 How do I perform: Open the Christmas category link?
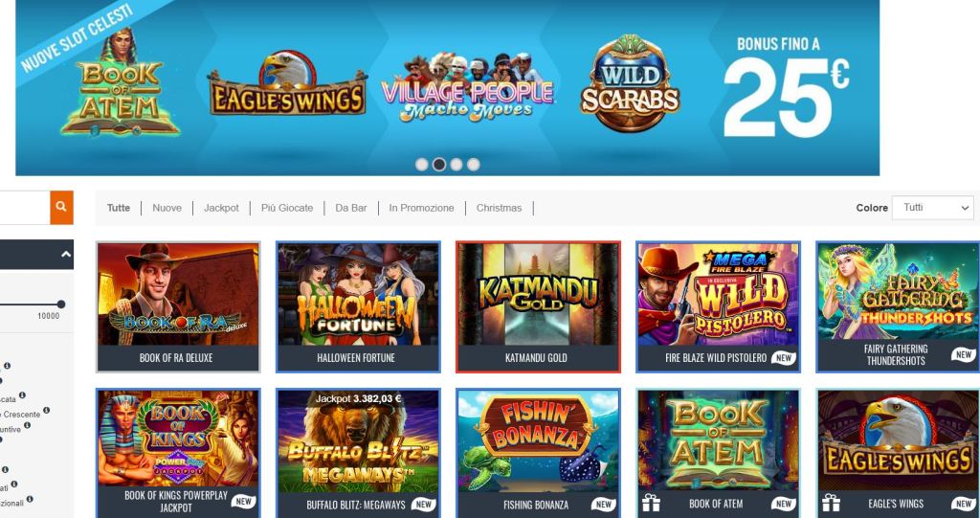point(499,208)
